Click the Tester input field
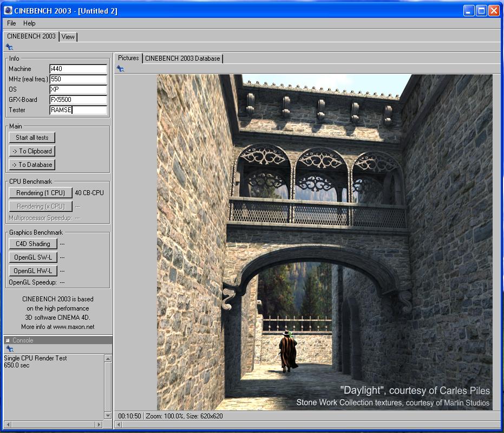This screenshot has height=433, width=504. 78,110
